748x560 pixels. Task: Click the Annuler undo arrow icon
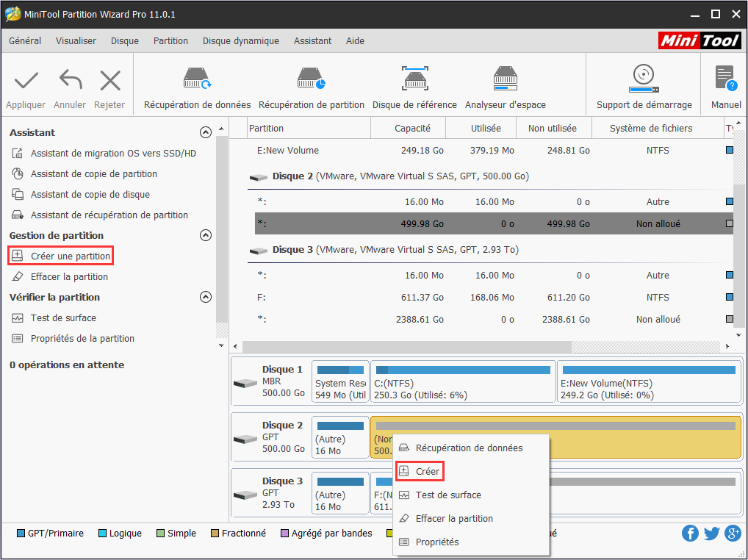[x=69, y=81]
